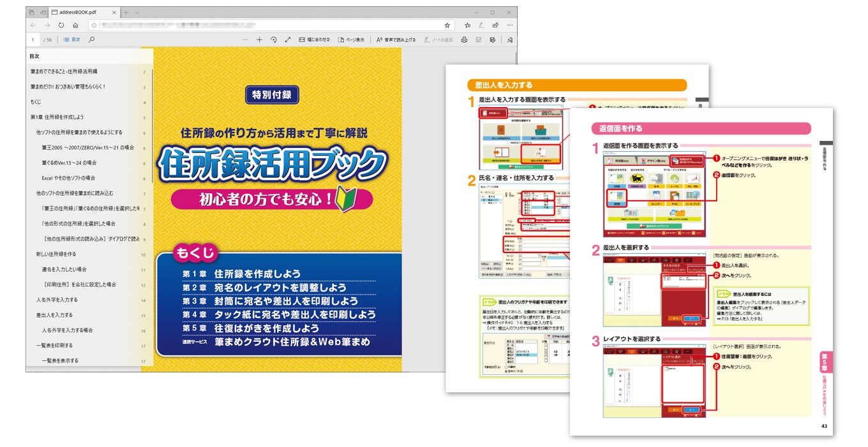Click the address bar URL field
The image size is (868, 447).
[271, 26]
